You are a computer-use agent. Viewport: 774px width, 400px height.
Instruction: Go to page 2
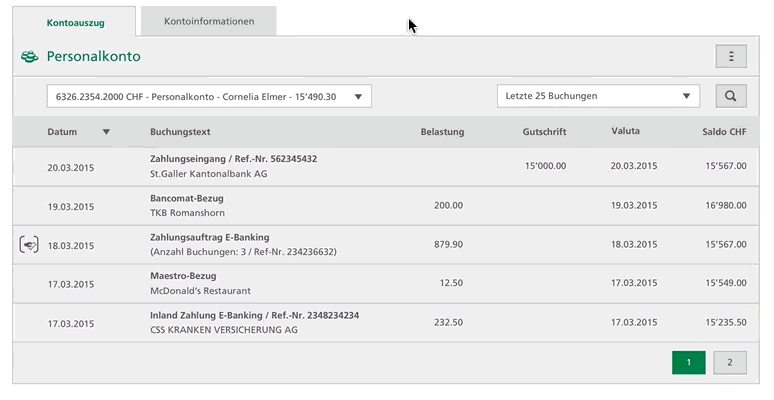point(730,362)
